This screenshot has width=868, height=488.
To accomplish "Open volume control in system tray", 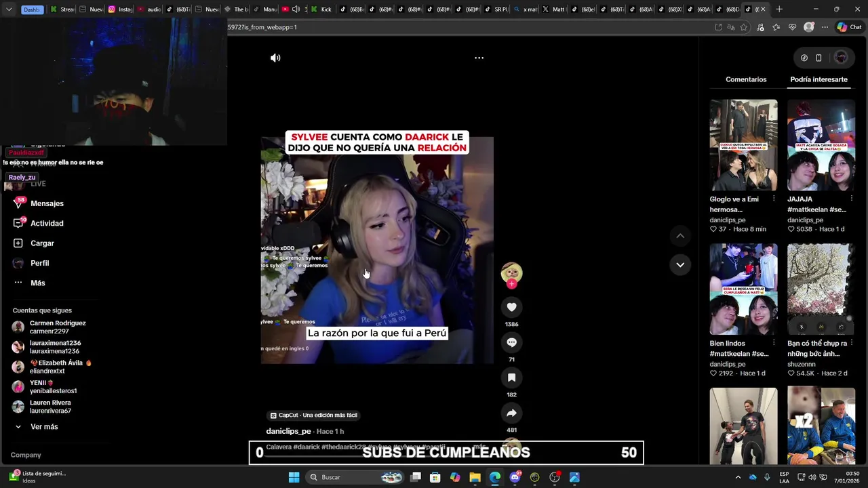I will click(812, 477).
